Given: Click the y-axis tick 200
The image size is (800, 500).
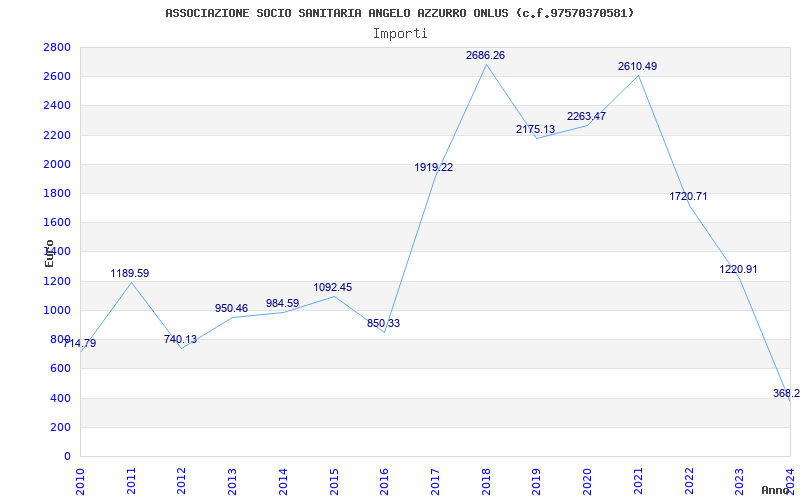Looking at the screenshot, I should [60, 427].
